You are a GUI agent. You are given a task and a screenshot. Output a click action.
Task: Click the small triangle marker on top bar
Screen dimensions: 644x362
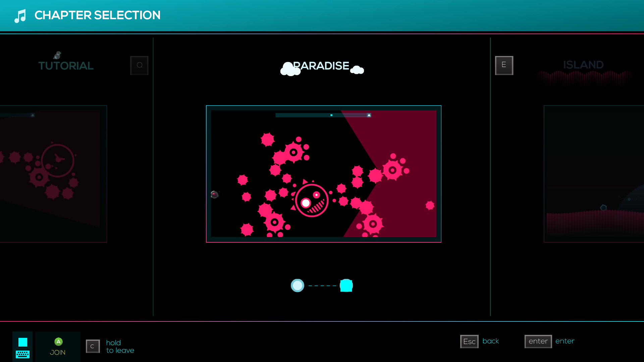(x=369, y=115)
